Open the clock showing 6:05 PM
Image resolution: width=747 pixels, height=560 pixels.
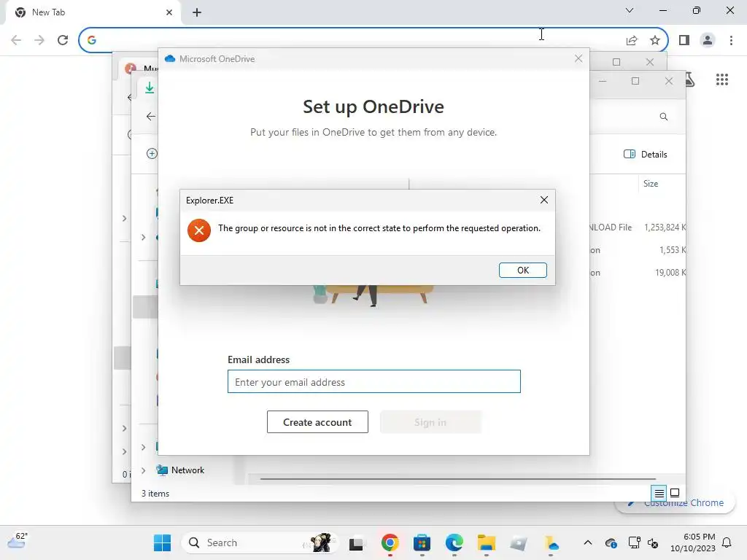pos(693,542)
